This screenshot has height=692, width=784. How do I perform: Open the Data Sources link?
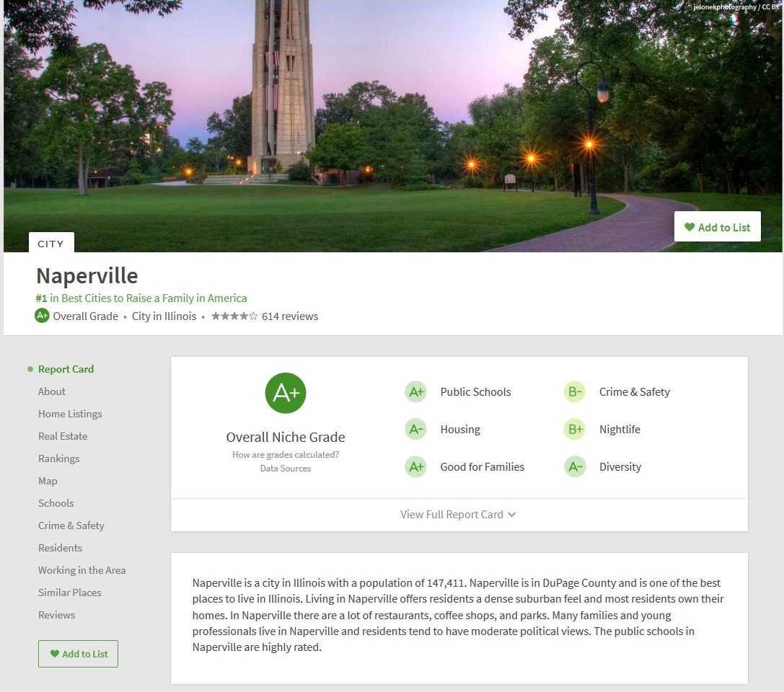tap(285, 469)
